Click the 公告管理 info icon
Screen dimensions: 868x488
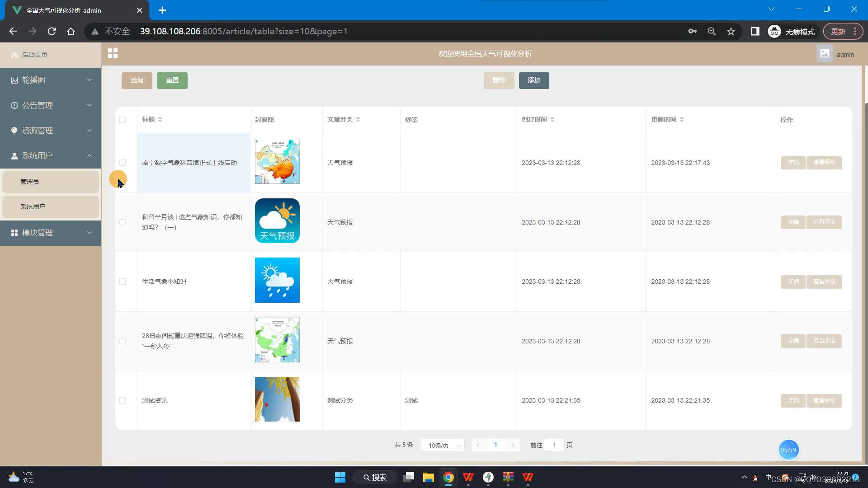(x=14, y=105)
